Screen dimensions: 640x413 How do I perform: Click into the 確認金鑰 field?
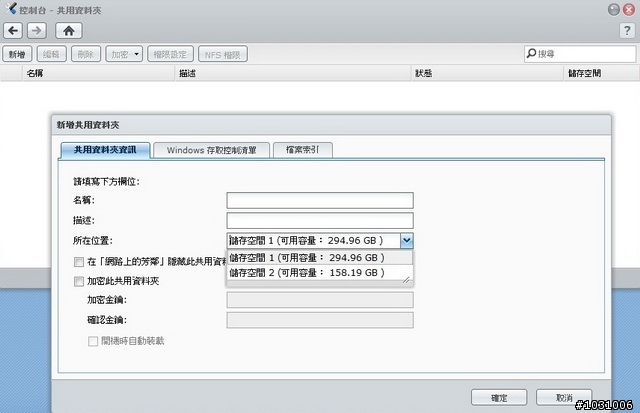coord(320,320)
